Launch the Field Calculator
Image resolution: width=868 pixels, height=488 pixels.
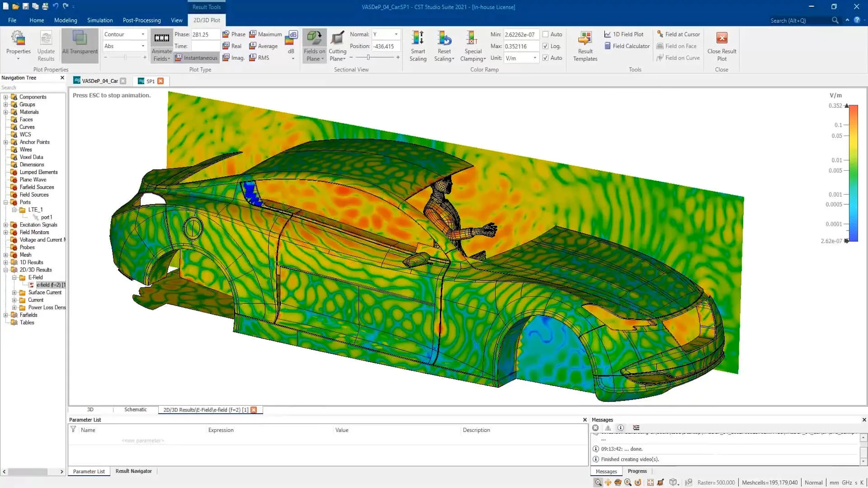[x=627, y=46]
